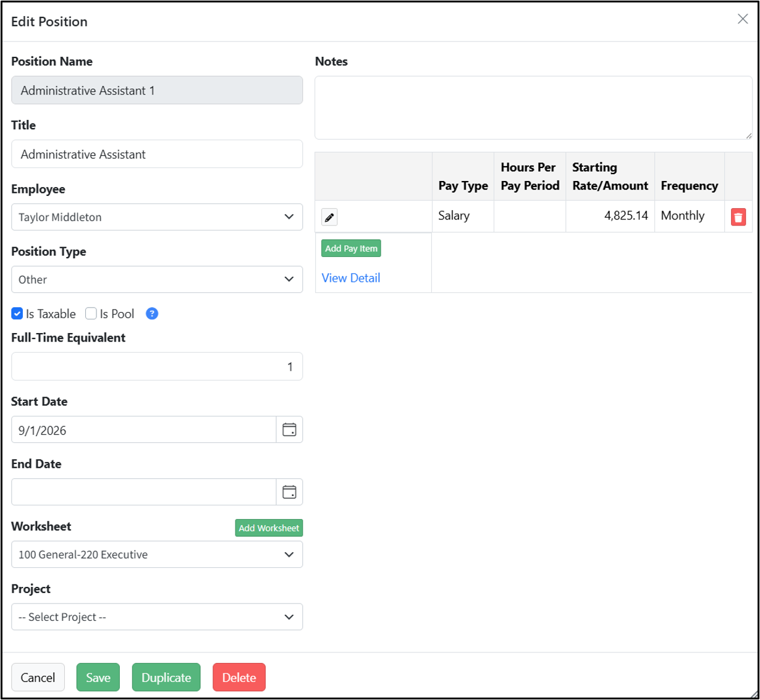
Task: Close the Edit Position dialog with X
Action: pyautogui.click(x=743, y=19)
